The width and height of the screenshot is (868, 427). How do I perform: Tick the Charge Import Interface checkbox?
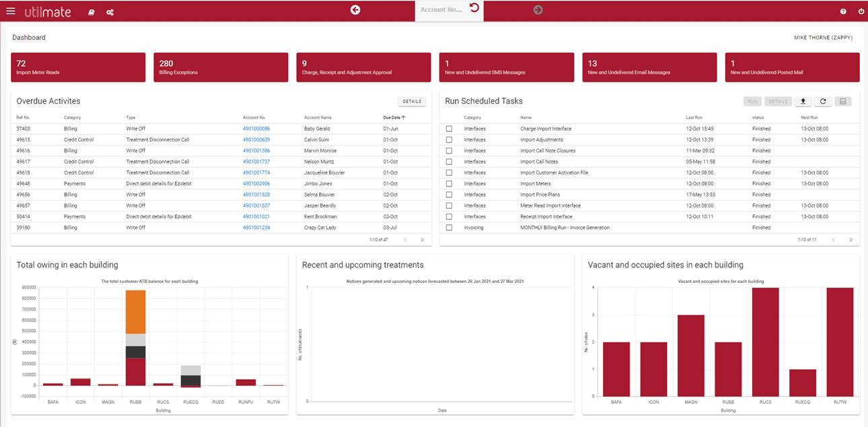[x=449, y=129]
